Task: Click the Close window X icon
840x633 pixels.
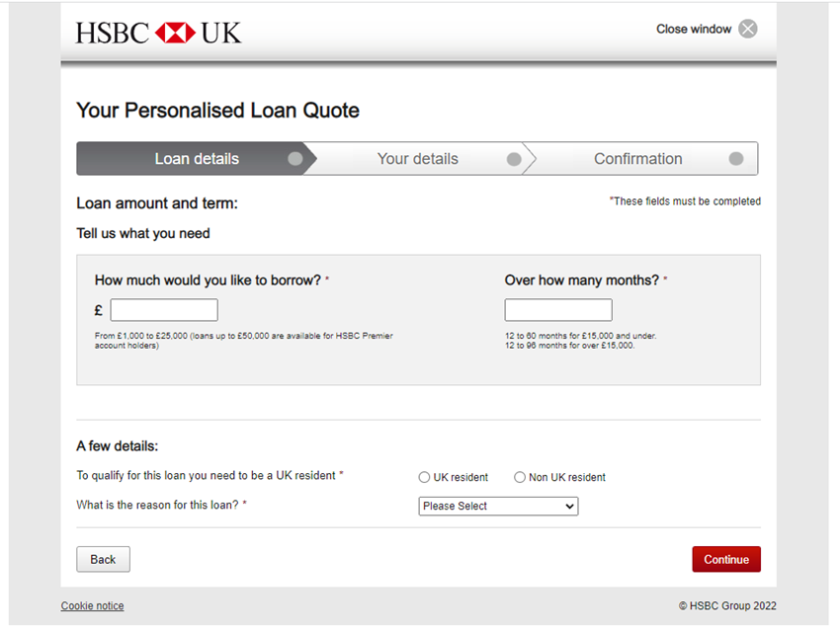Action: [747, 29]
